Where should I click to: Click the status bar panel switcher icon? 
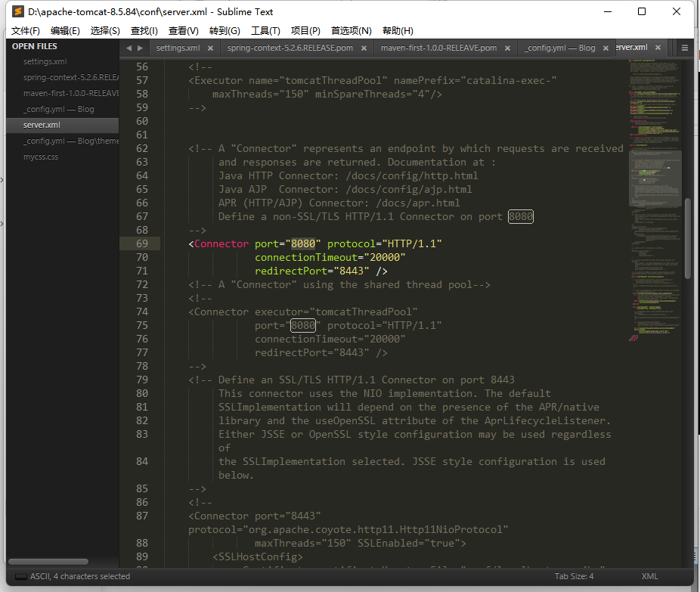[20, 576]
